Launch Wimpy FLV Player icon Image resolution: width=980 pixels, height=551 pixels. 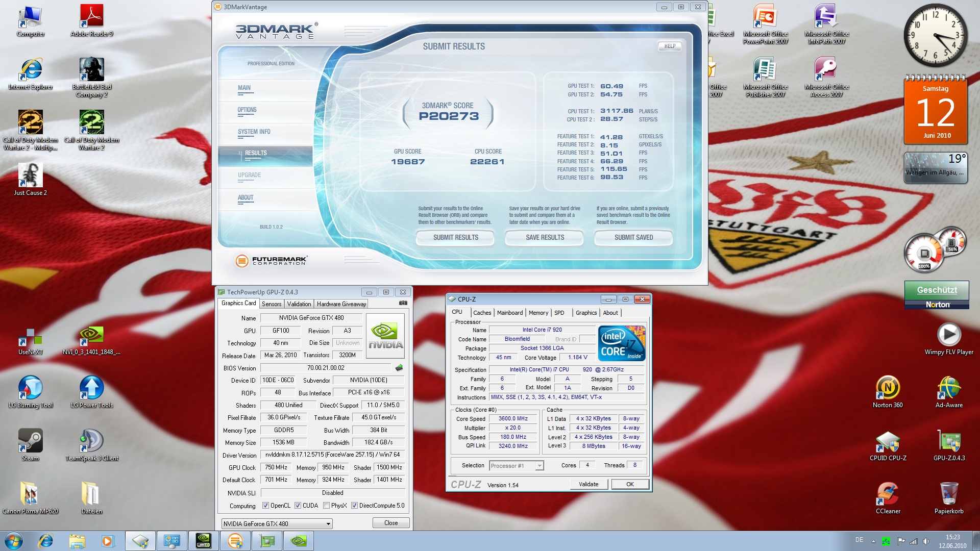click(949, 339)
